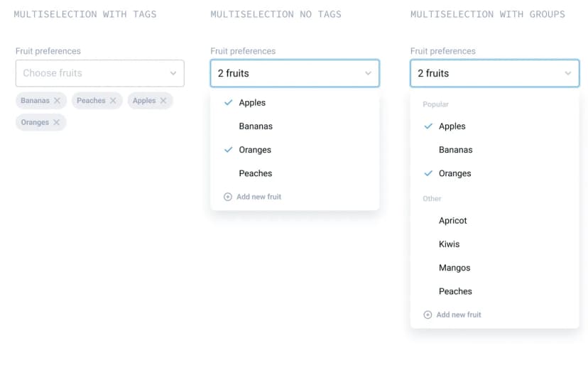Click plus icon beside Add new fruit in middle list
Viewport: 588px width, 375px height.
point(228,197)
